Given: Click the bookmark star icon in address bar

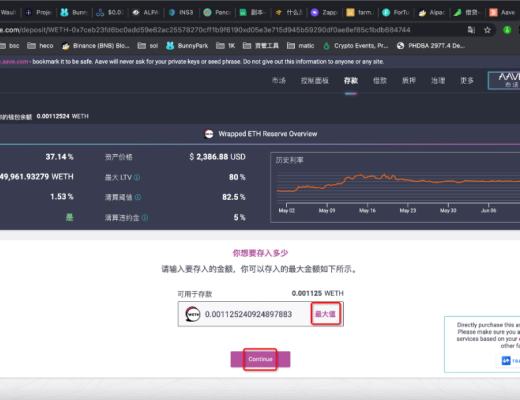Looking at the screenshot, I should (487, 30).
